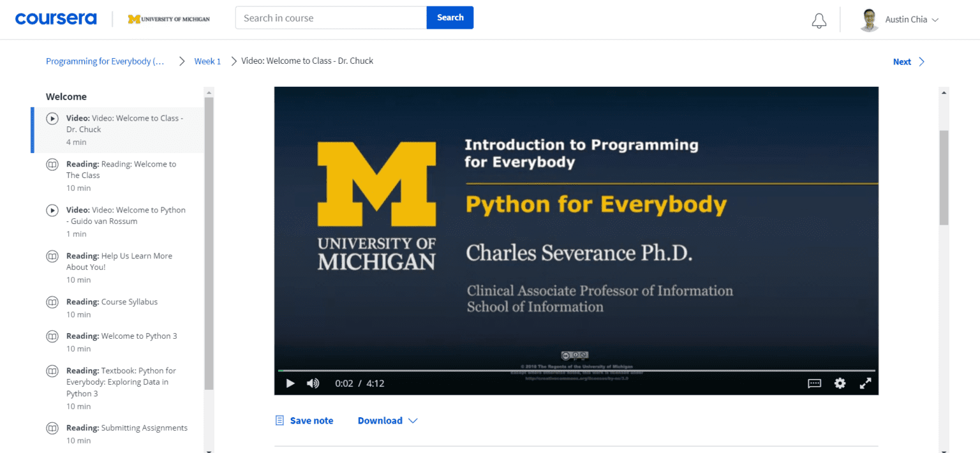This screenshot has width=980, height=453.
Task: Open the Week 1 breadcrumb
Action: pos(207,61)
